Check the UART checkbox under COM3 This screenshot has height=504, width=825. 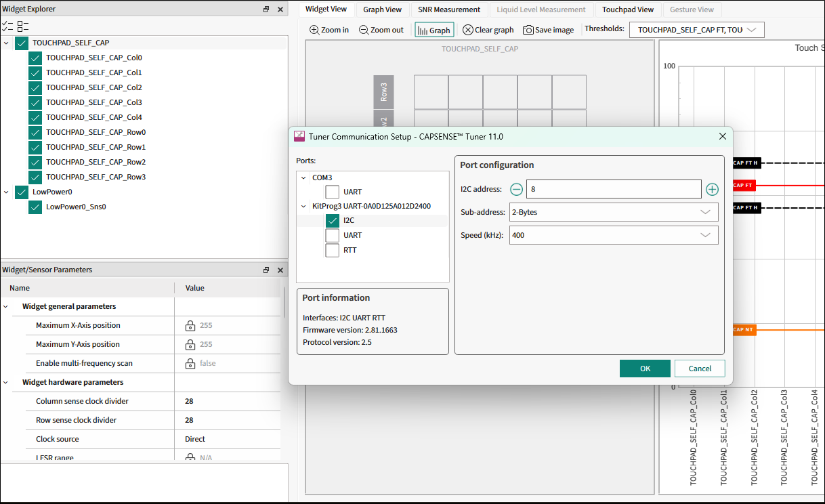[333, 192]
